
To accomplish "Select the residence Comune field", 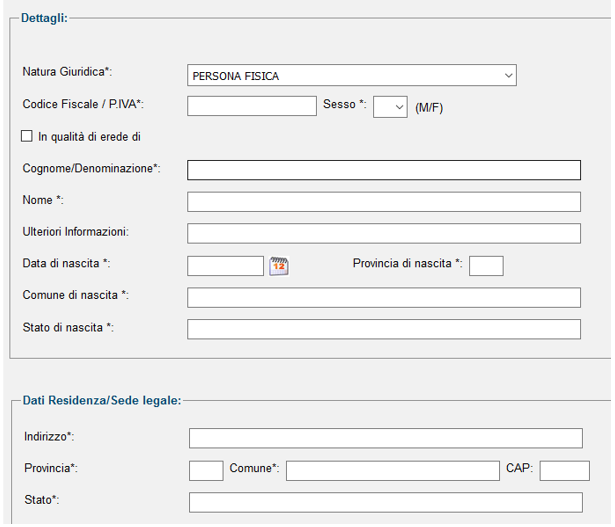I will [x=393, y=471].
